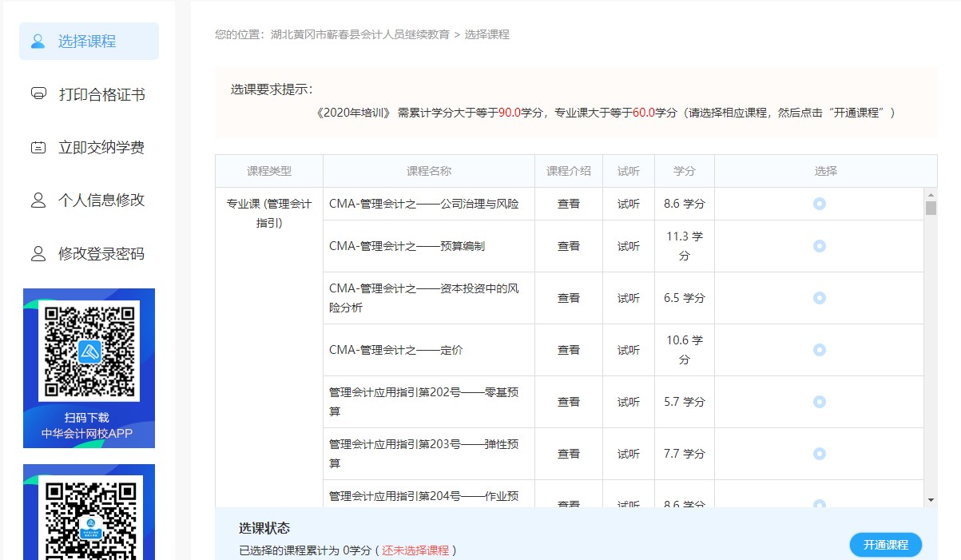
Task: Click the course list scrollbar down arrow
Action: click(931, 500)
